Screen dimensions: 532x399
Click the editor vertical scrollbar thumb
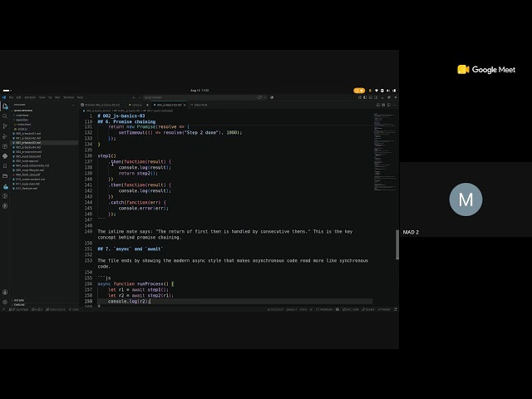(x=397, y=244)
